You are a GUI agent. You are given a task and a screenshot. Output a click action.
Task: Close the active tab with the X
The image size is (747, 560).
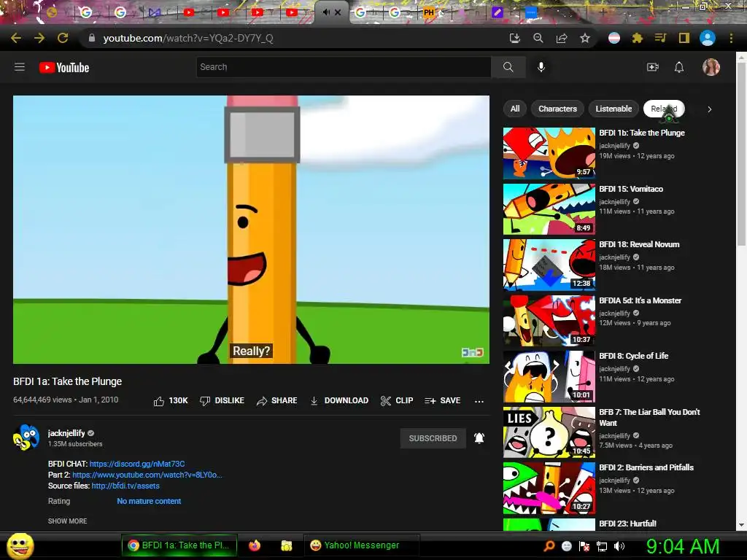coord(338,12)
